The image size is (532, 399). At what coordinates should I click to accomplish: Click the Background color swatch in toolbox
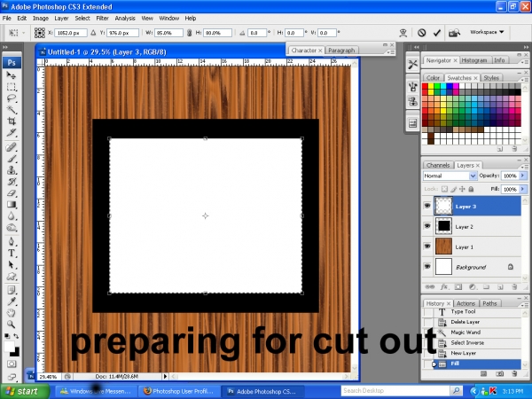(x=16, y=353)
